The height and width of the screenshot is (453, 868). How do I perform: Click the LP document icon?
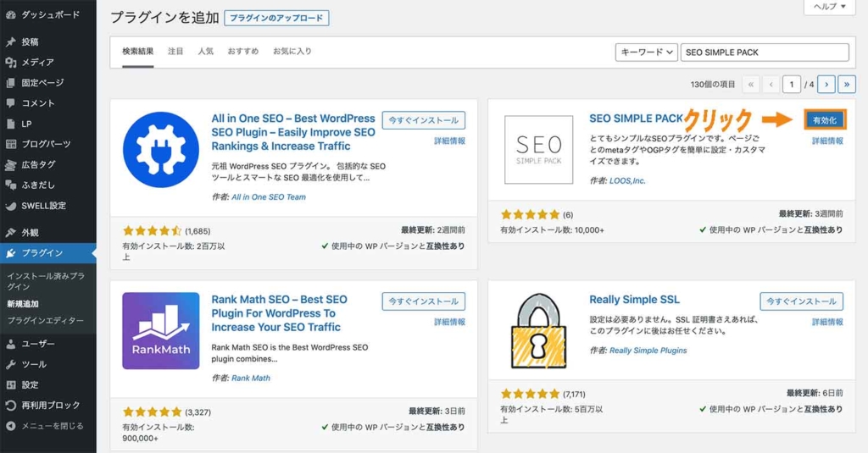pyautogui.click(x=10, y=124)
